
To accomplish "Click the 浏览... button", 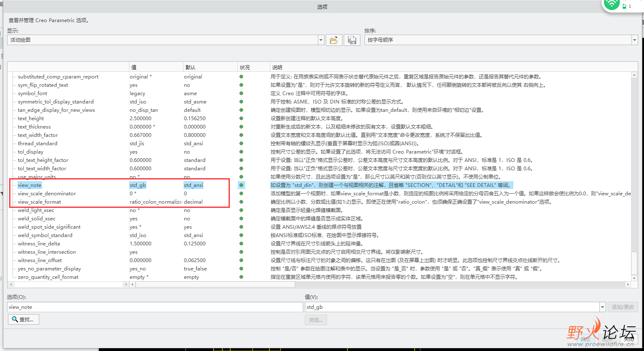I will coord(316,320).
